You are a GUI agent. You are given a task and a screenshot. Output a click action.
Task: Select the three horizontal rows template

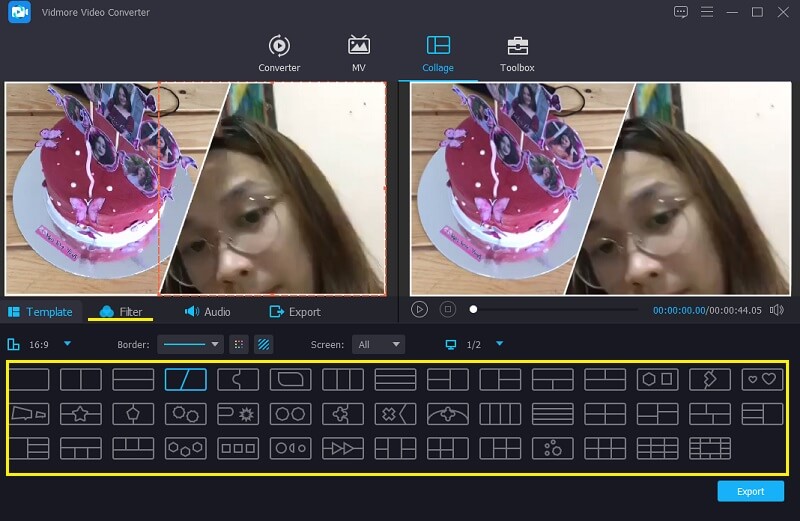394,379
